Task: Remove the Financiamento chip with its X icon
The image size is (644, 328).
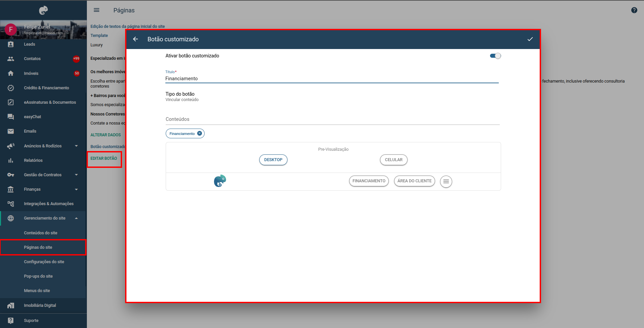Action: pos(200,133)
